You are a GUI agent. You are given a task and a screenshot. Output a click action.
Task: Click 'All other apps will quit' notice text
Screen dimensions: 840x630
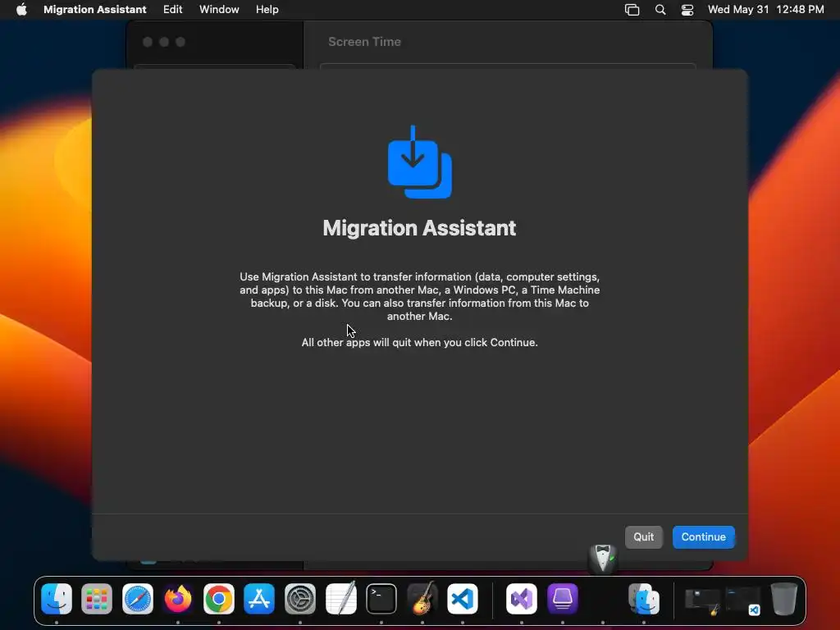(x=419, y=342)
